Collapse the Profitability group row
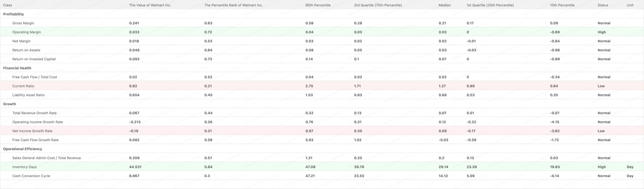 click(x=13, y=14)
